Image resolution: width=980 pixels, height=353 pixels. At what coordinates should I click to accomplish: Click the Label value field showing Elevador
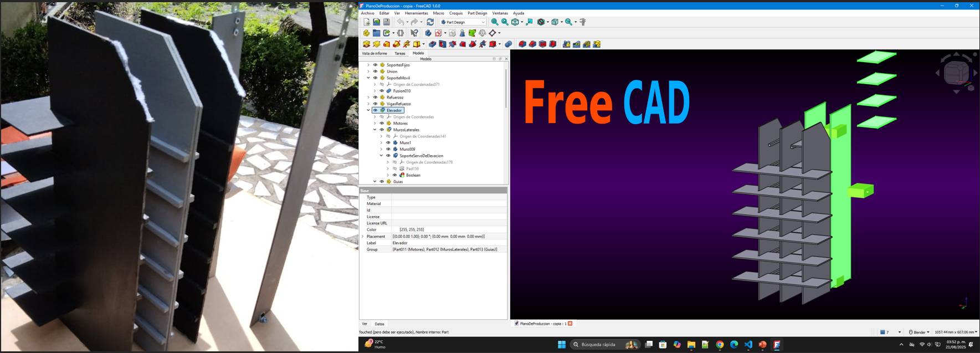(449, 243)
